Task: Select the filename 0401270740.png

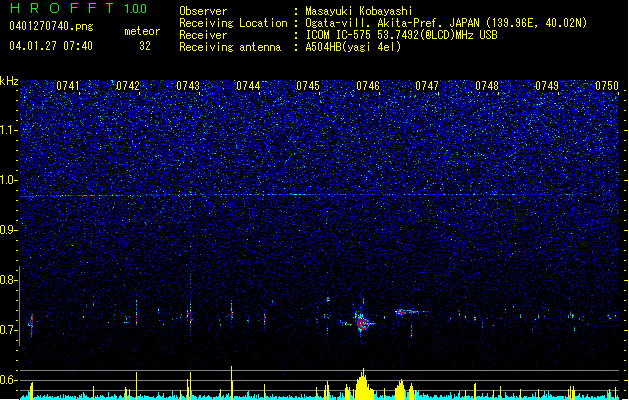Action: 51,26
